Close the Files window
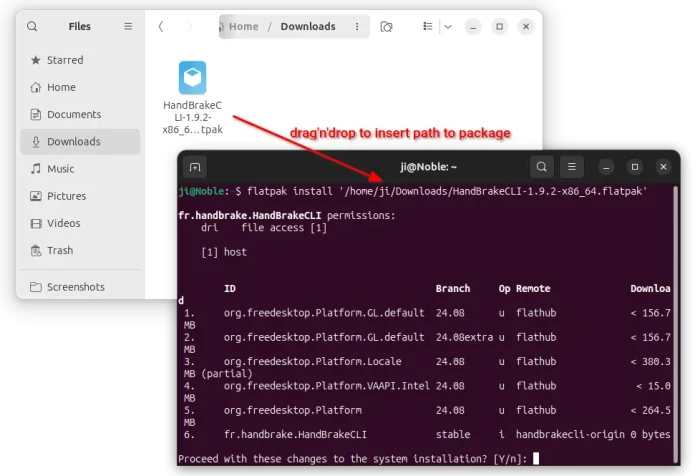 coord(526,27)
